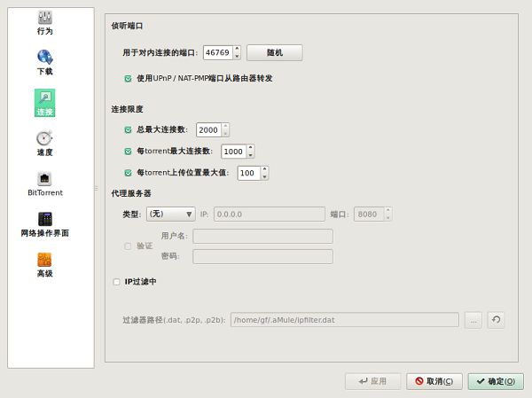
Task: Click the 代理服务器 section heading
Action: tap(131, 193)
